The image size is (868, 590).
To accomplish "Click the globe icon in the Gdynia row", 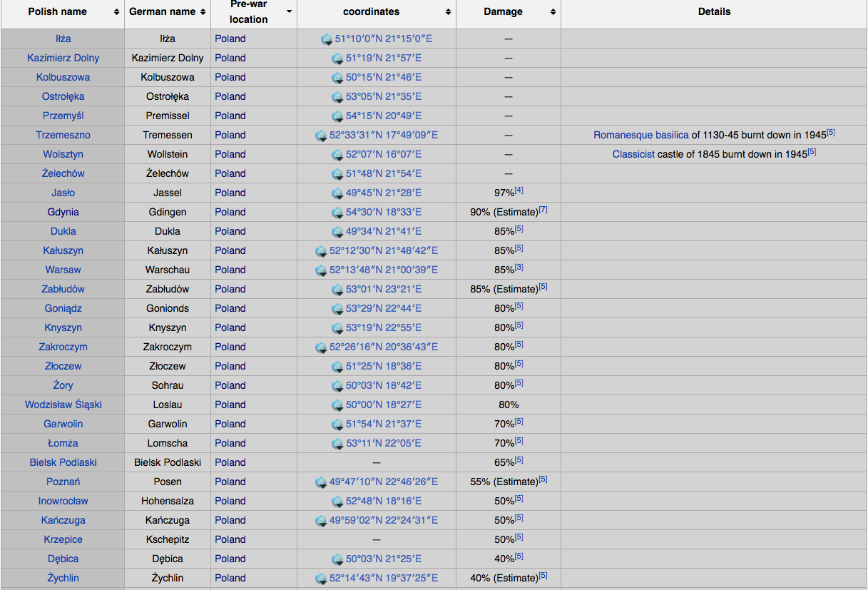I will pos(337,213).
